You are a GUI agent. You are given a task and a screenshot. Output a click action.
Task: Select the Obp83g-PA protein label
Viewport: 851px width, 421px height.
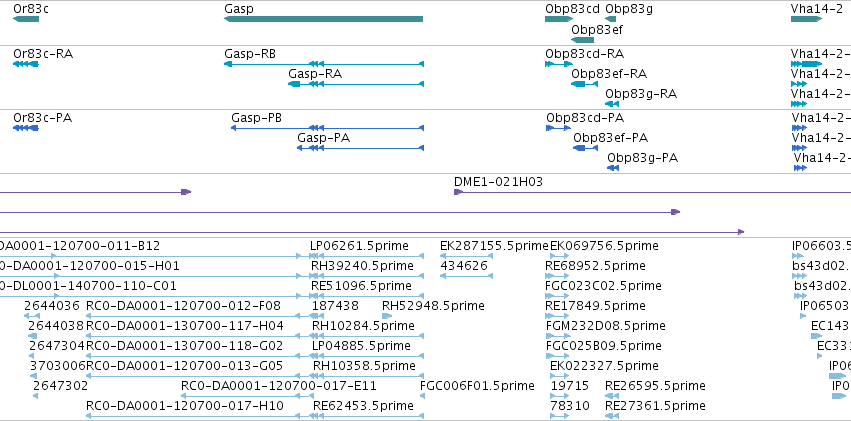(643, 158)
